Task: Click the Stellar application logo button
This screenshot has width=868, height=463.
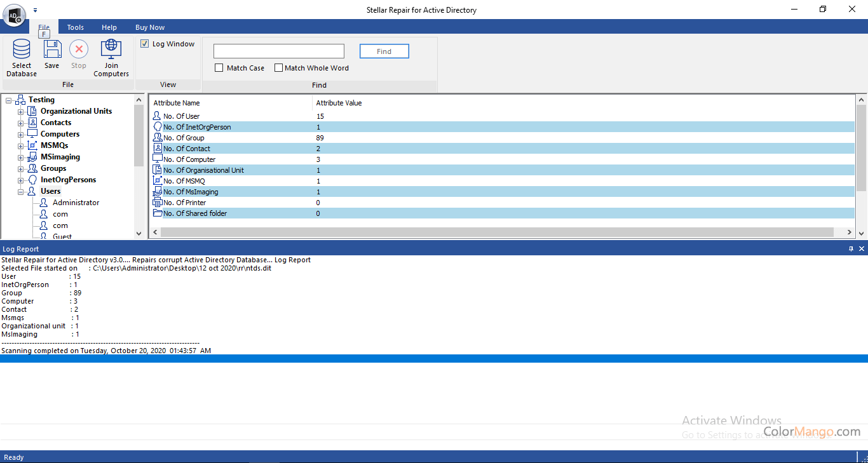Action: tap(13, 14)
